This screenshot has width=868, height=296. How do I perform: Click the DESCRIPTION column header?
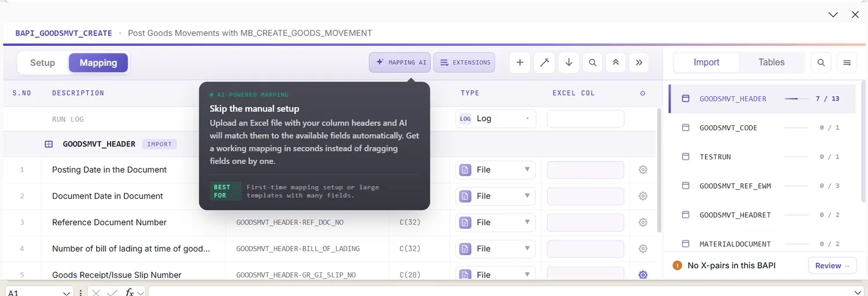point(78,93)
